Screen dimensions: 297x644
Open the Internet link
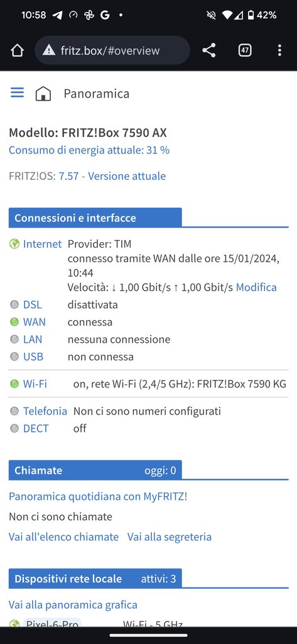click(x=42, y=244)
